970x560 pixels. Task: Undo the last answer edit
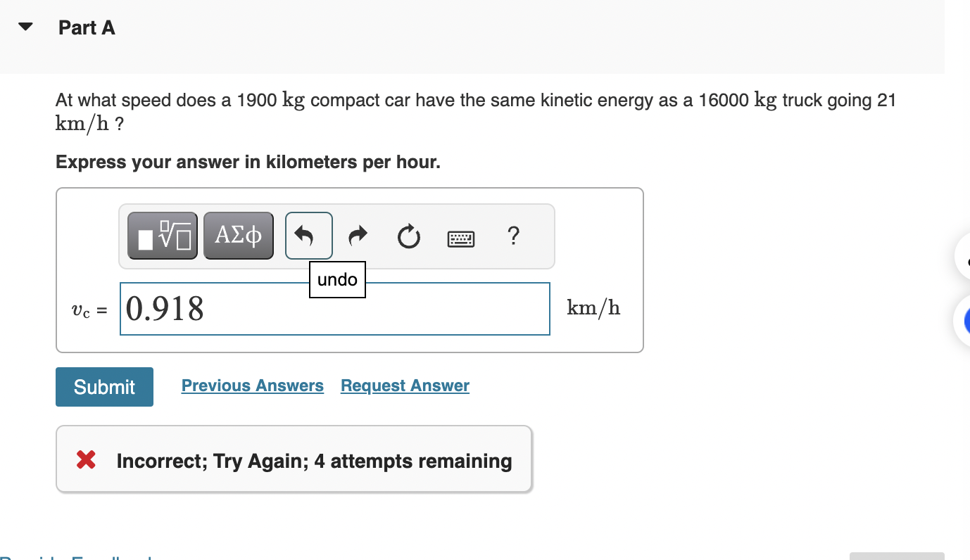[308, 236]
